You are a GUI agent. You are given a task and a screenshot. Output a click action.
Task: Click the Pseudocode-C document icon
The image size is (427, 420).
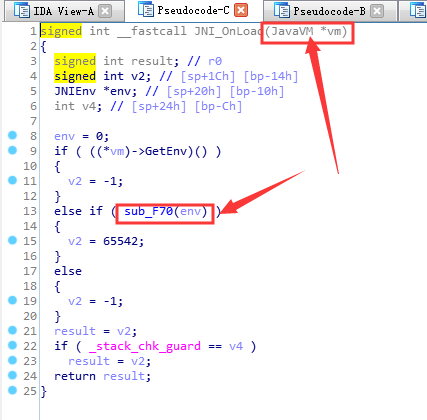(x=146, y=10)
